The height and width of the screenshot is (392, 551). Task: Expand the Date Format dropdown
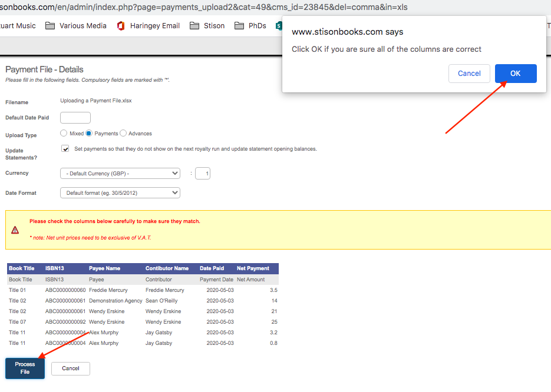click(x=120, y=193)
